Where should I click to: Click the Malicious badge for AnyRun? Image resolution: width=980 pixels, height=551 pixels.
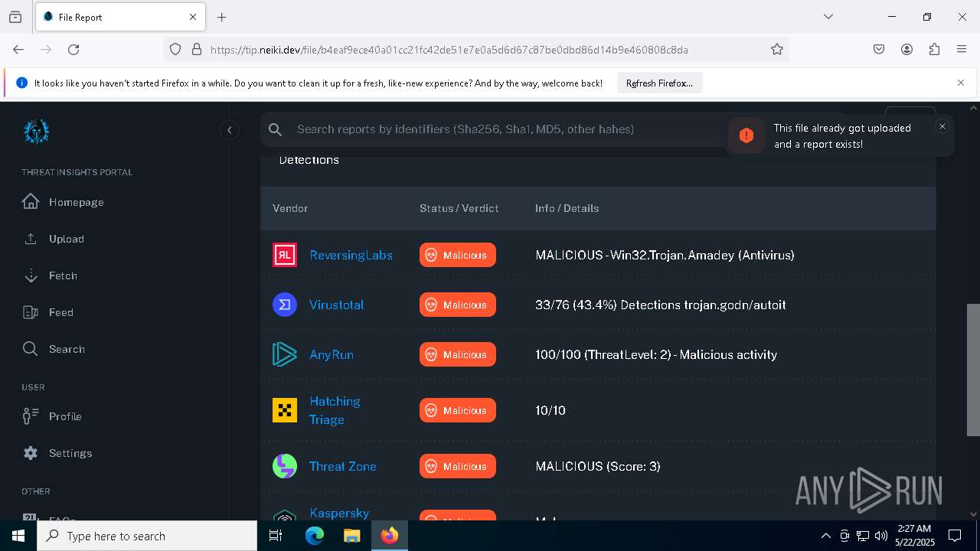(x=458, y=354)
